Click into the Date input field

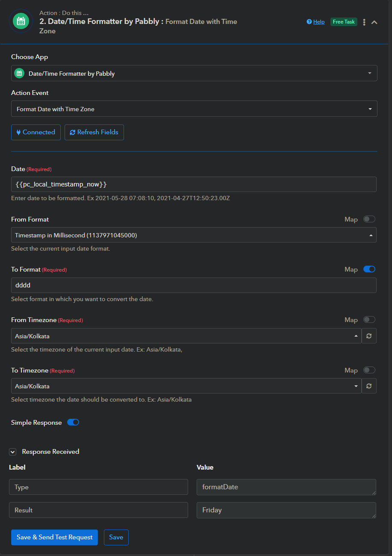tap(194, 184)
